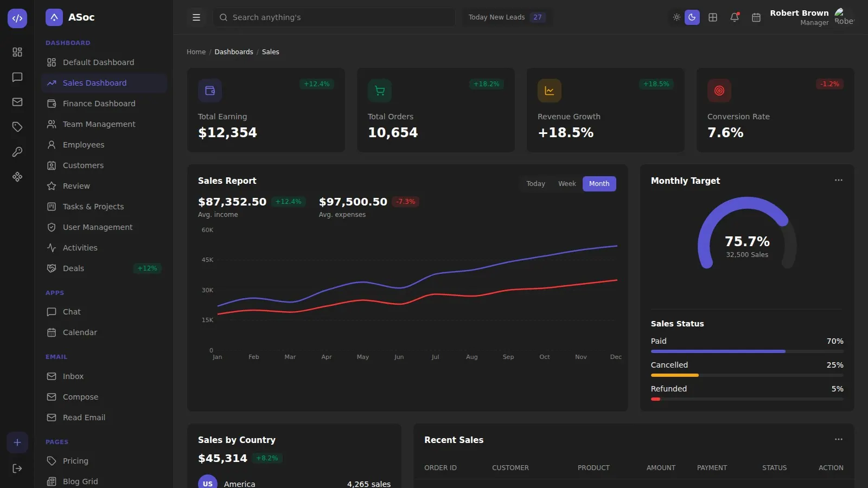This screenshot has height=488, width=868.
Task: Open the Chat app
Action: (x=104, y=312)
